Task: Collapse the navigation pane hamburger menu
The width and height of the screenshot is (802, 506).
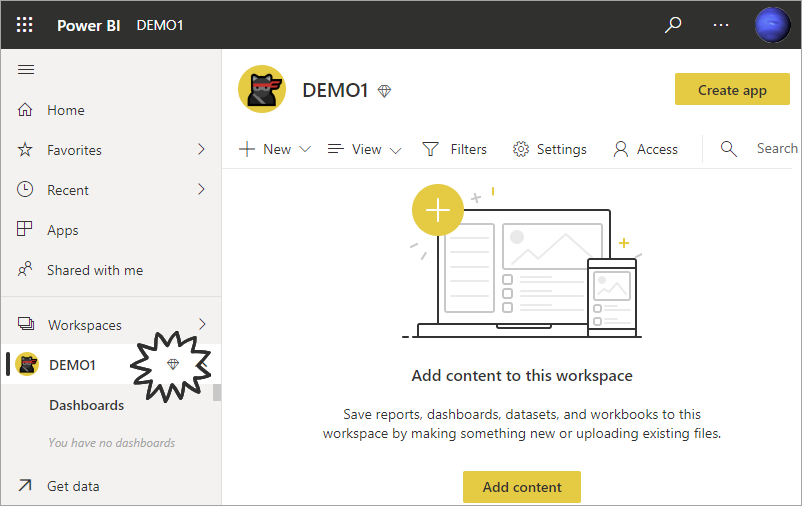Action: (26, 69)
